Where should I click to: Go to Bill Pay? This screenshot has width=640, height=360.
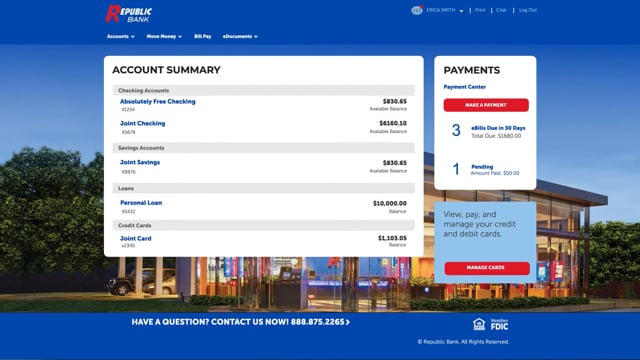(x=202, y=36)
